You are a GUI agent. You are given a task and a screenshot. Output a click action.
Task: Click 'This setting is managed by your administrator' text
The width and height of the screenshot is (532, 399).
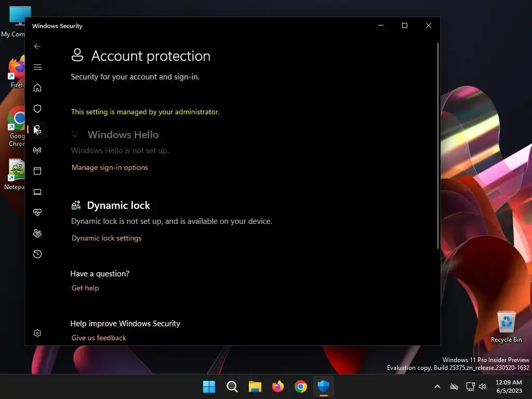(145, 112)
